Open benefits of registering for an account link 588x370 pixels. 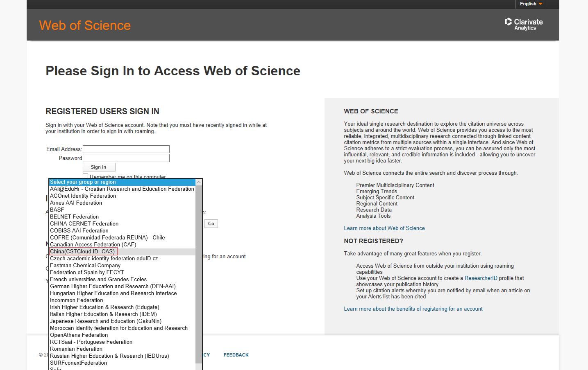click(413, 309)
